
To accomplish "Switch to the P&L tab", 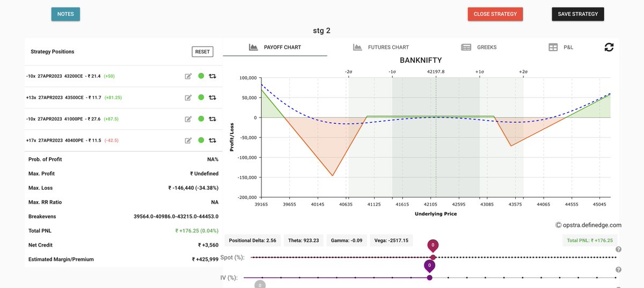I will coord(561,47).
